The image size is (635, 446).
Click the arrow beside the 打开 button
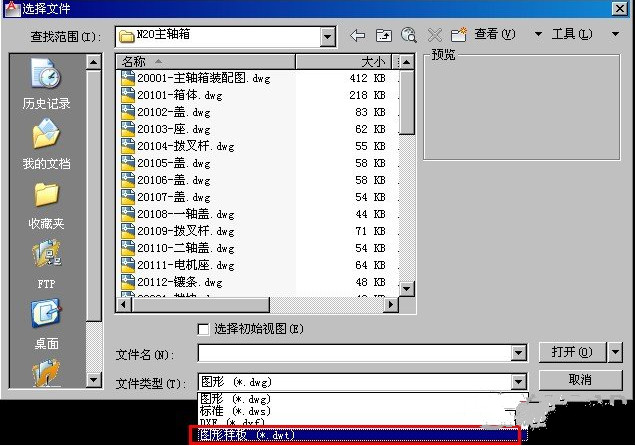(615, 352)
